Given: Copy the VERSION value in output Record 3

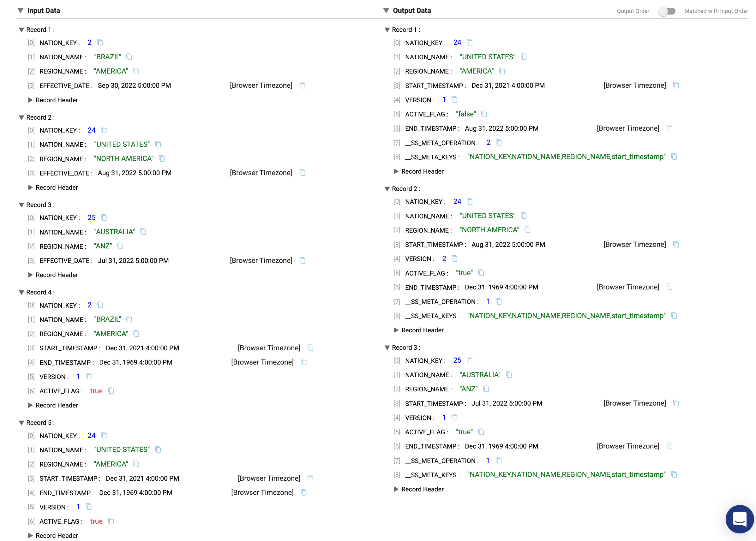Looking at the screenshot, I should tap(454, 417).
